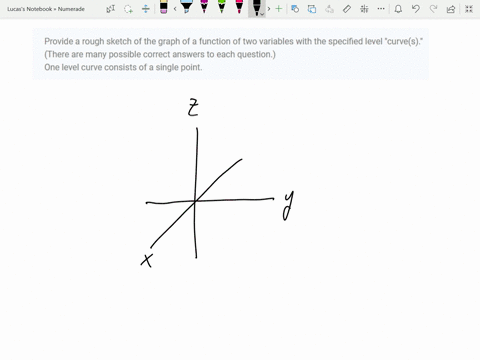Toggle full screen mode
The image size is (480, 360).
469,9
